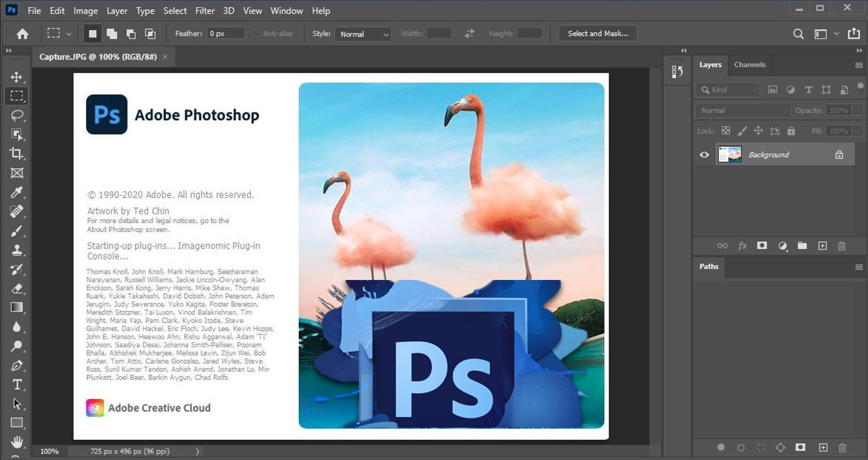Expand status bar info arrow

point(197,451)
